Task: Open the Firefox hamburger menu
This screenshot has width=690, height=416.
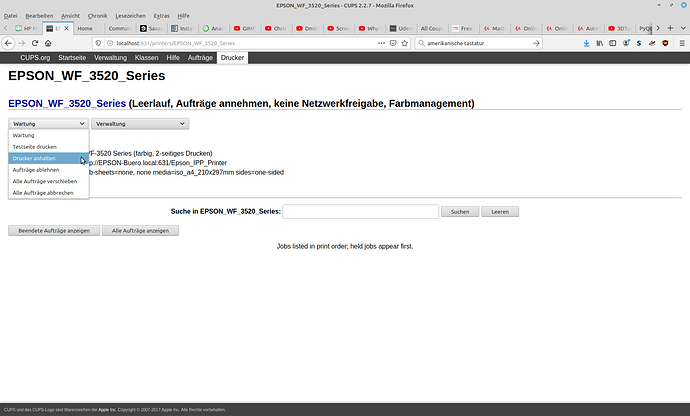Action: (x=682, y=43)
